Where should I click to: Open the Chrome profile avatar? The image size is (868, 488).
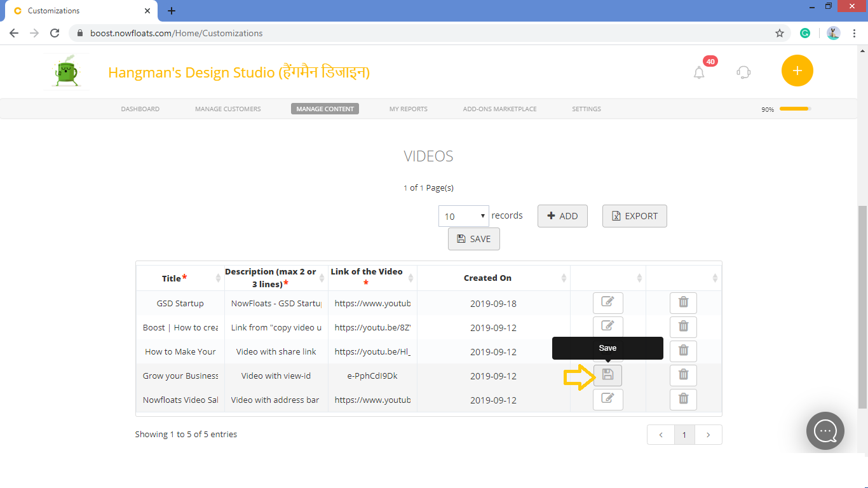834,33
